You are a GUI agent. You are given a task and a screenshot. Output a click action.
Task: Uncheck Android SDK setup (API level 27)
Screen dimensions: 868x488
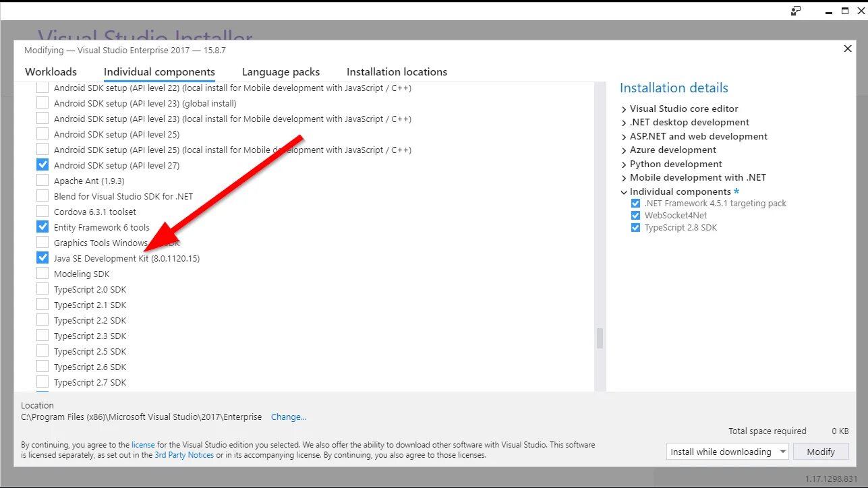[42, 165]
